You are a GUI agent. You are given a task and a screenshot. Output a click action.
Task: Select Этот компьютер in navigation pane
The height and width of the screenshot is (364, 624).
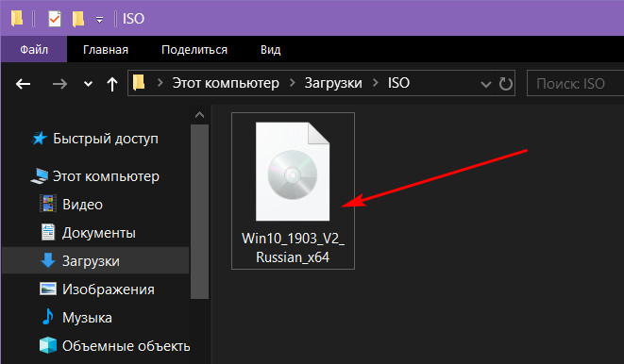click(106, 176)
